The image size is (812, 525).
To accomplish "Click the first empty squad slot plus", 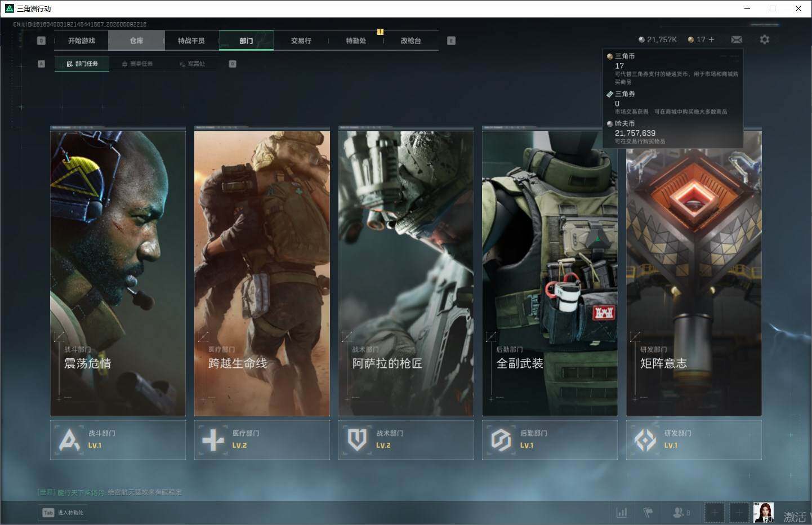I will click(714, 513).
